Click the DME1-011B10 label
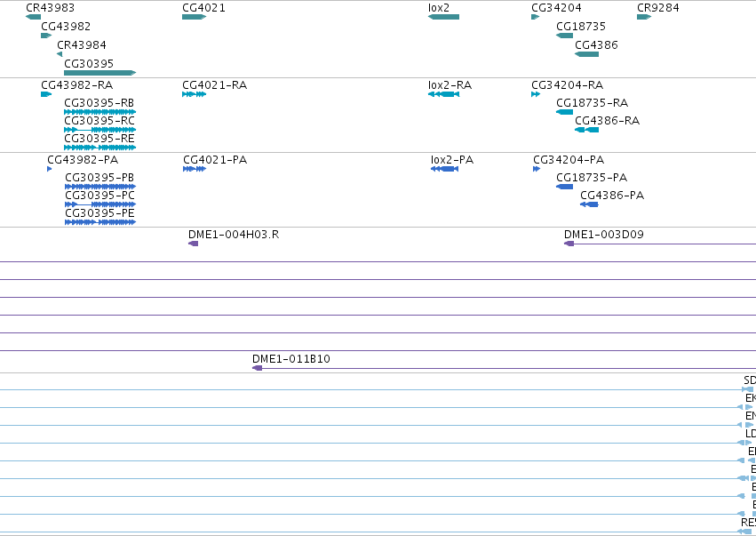The image size is (756, 536). click(291, 359)
